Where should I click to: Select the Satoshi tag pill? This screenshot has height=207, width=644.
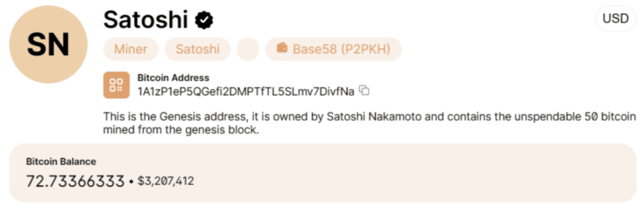click(x=197, y=49)
